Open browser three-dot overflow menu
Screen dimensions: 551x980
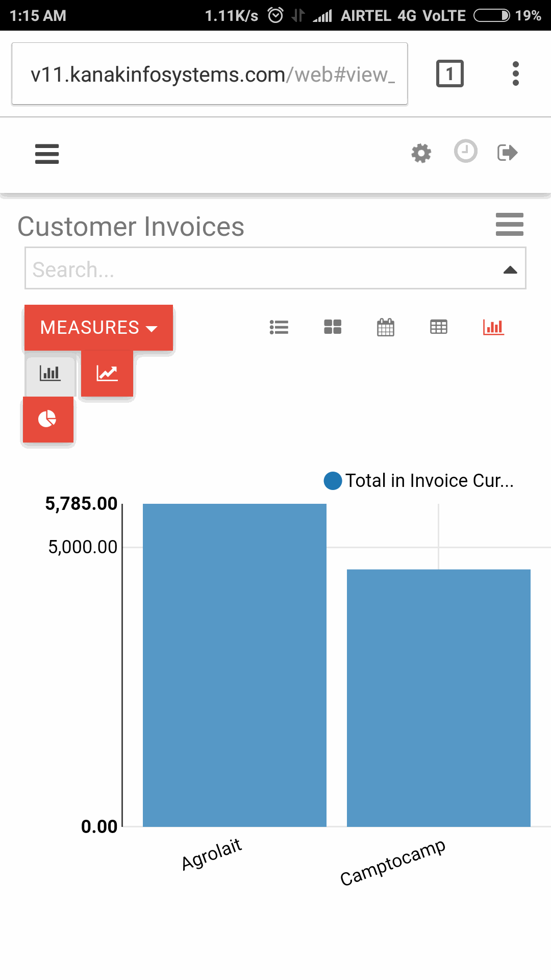pyautogui.click(x=516, y=73)
